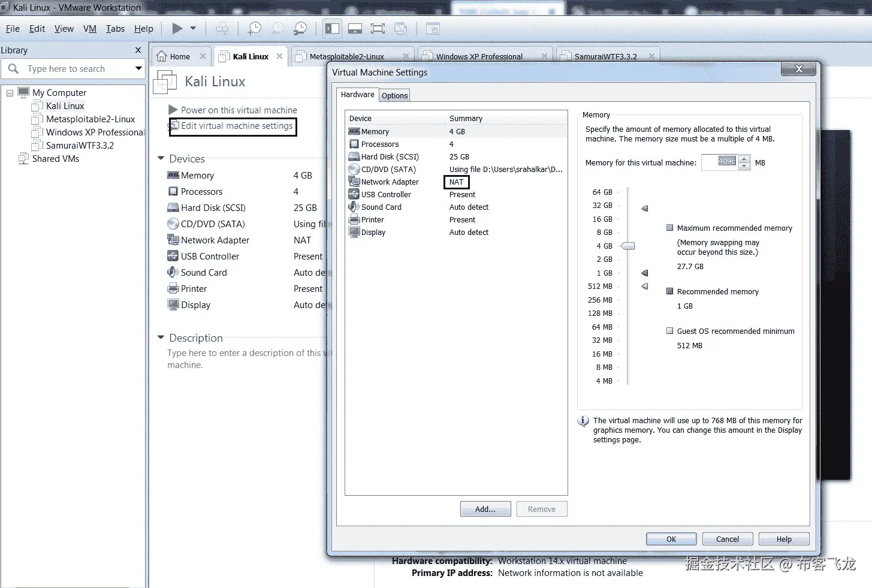This screenshot has height=588, width=872.
Task: Click Sound Card in Kali Linux Devices section
Action: click(204, 273)
